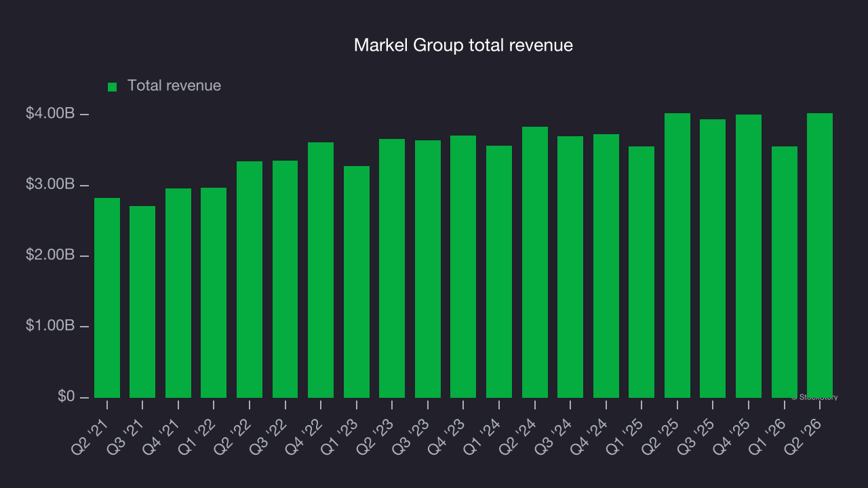
Task: Click the "$3.00B" y-axis label
Action: (x=50, y=184)
